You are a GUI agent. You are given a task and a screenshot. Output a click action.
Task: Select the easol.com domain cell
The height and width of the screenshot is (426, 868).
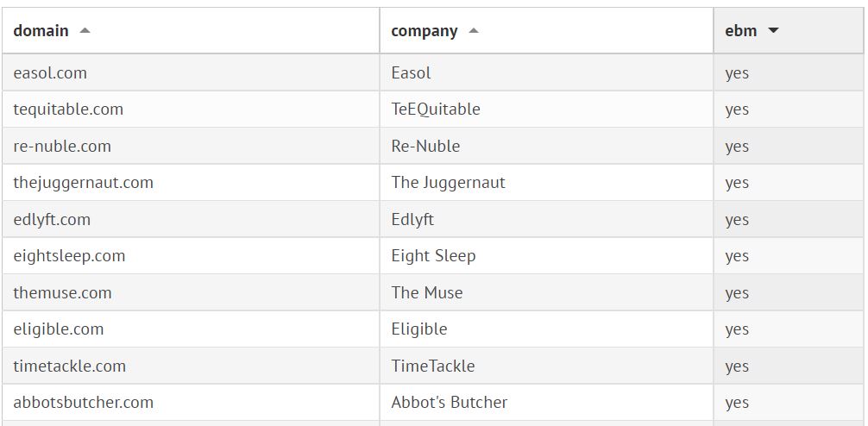coord(50,73)
